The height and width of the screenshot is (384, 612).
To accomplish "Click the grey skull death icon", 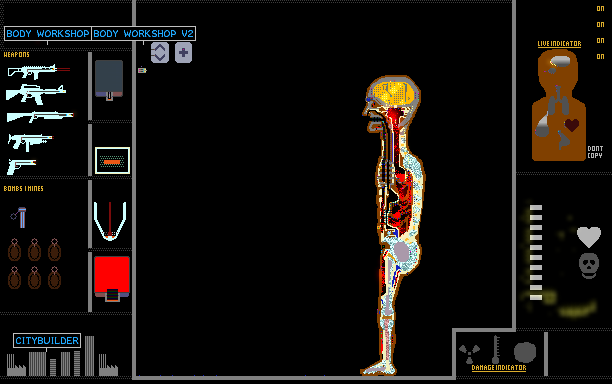I will (x=589, y=266).
